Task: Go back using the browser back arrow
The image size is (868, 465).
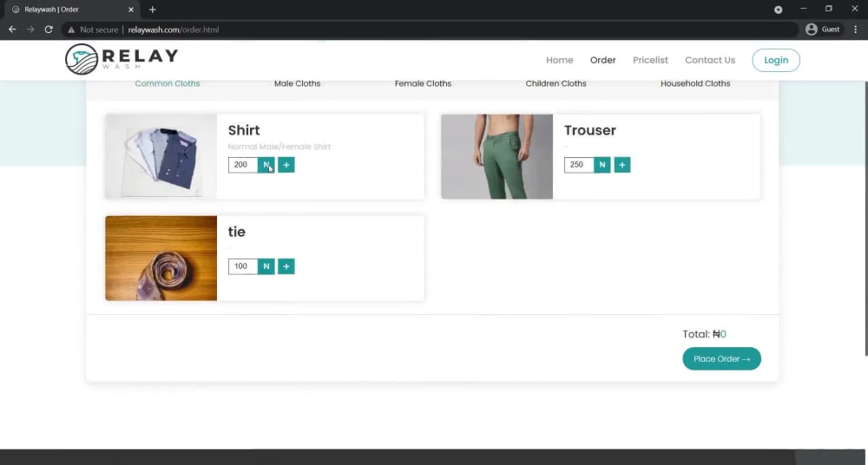Action: tap(12, 29)
